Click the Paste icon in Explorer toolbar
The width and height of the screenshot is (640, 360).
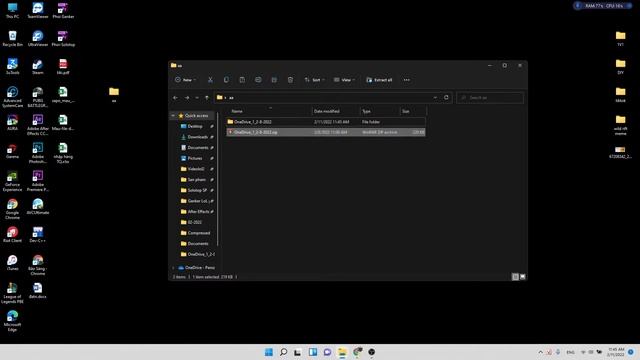(x=242, y=80)
